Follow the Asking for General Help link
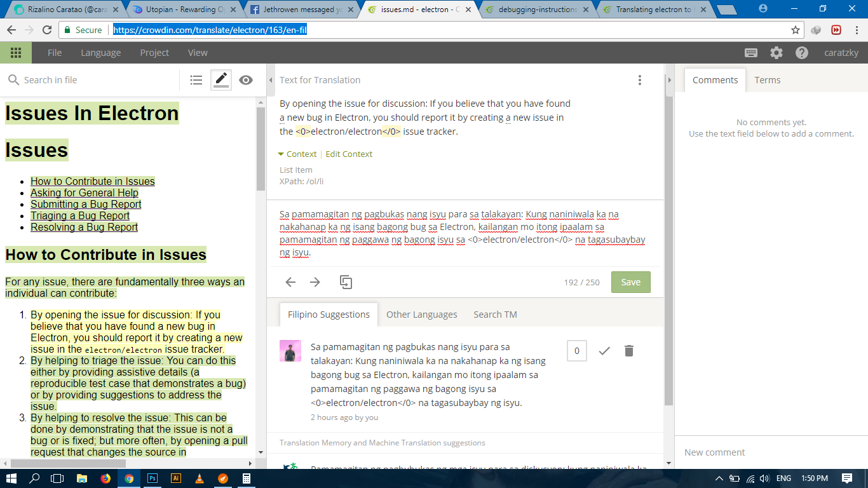The image size is (868, 488). tap(85, 193)
